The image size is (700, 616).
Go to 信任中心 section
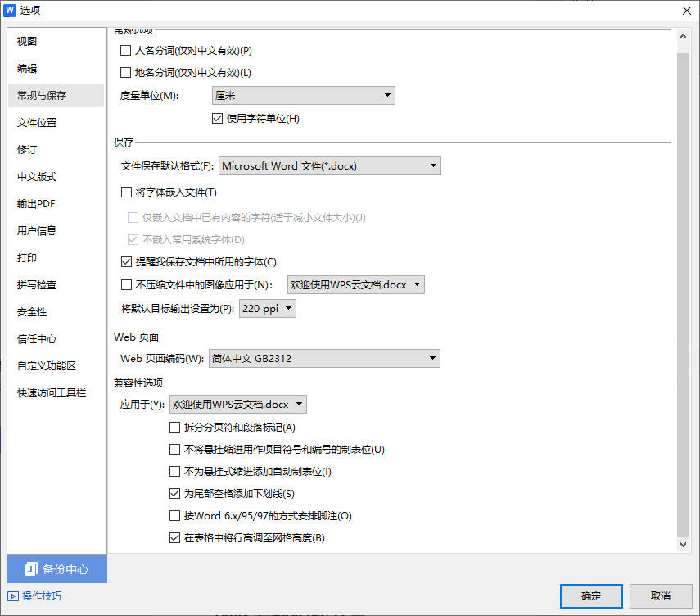[x=37, y=339]
